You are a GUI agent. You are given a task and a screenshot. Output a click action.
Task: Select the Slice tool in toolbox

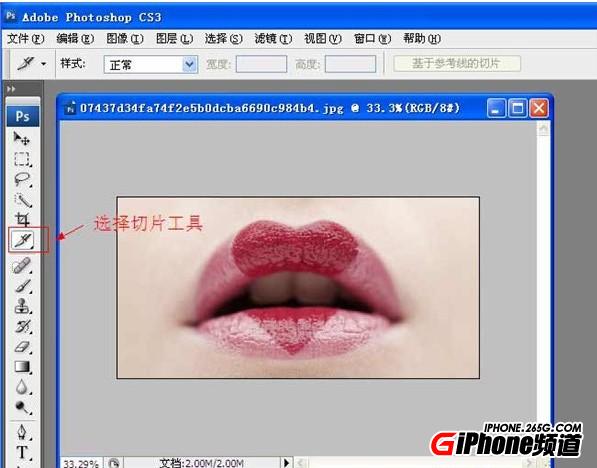pyautogui.click(x=23, y=240)
